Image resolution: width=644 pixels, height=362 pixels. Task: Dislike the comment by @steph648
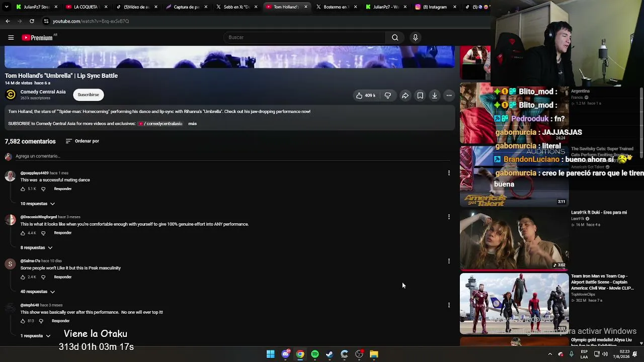pos(41,321)
